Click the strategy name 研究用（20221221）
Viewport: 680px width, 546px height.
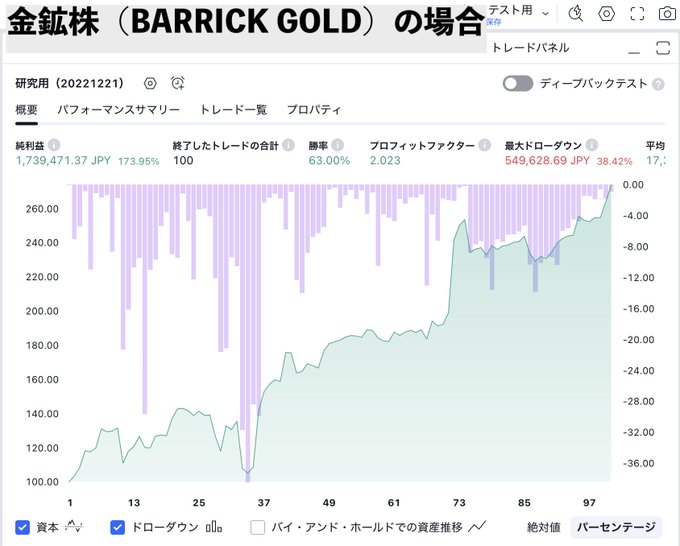70,83
